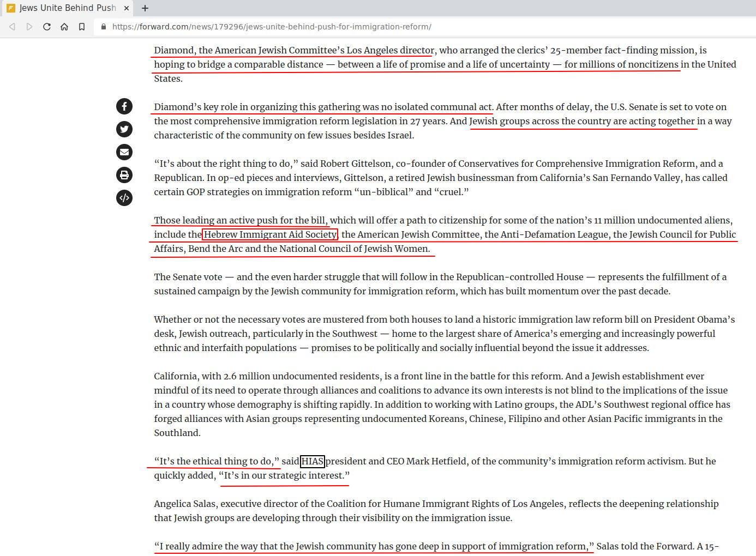Image resolution: width=756 pixels, height=556 pixels.
Task: Click the text "Those leading an active push"
Action: pyautogui.click(x=217, y=220)
